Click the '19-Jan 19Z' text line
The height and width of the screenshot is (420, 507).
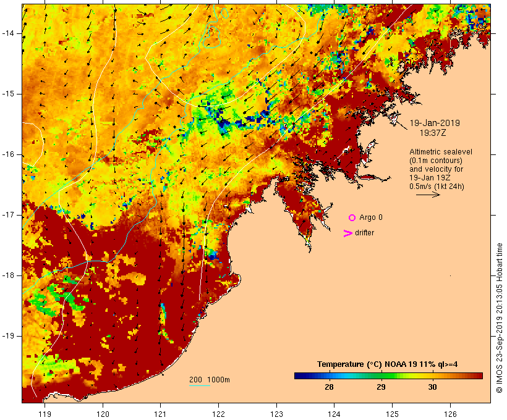pyautogui.click(x=430, y=178)
